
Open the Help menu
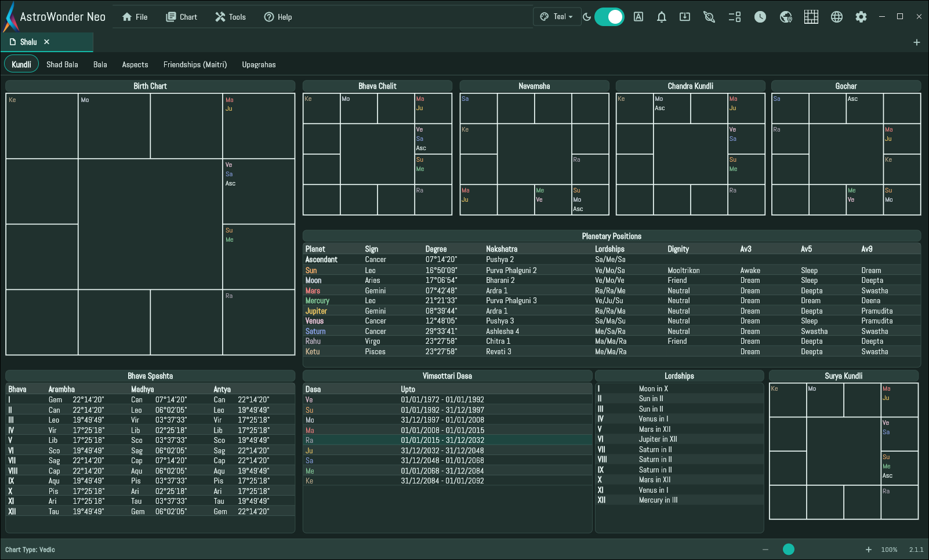(278, 17)
